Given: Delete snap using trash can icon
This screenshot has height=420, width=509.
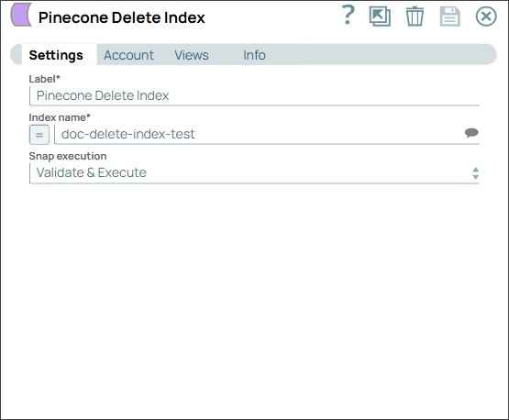Looking at the screenshot, I should pos(415,17).
